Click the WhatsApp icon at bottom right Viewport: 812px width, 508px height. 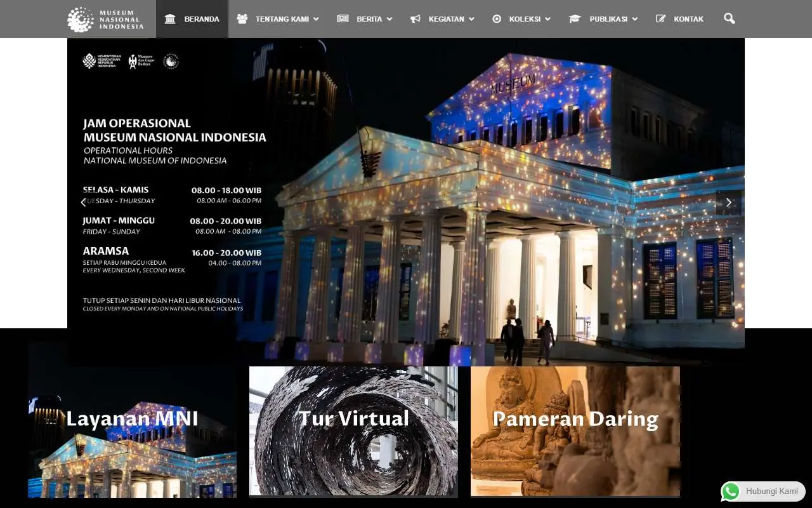[731, 491]
